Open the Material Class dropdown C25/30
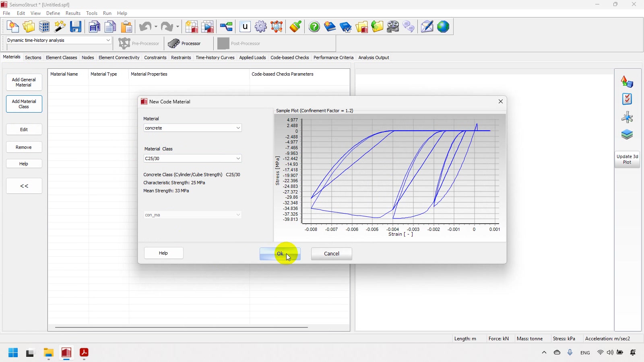Viewport: 644px width, 362px height. coord(238,158)
